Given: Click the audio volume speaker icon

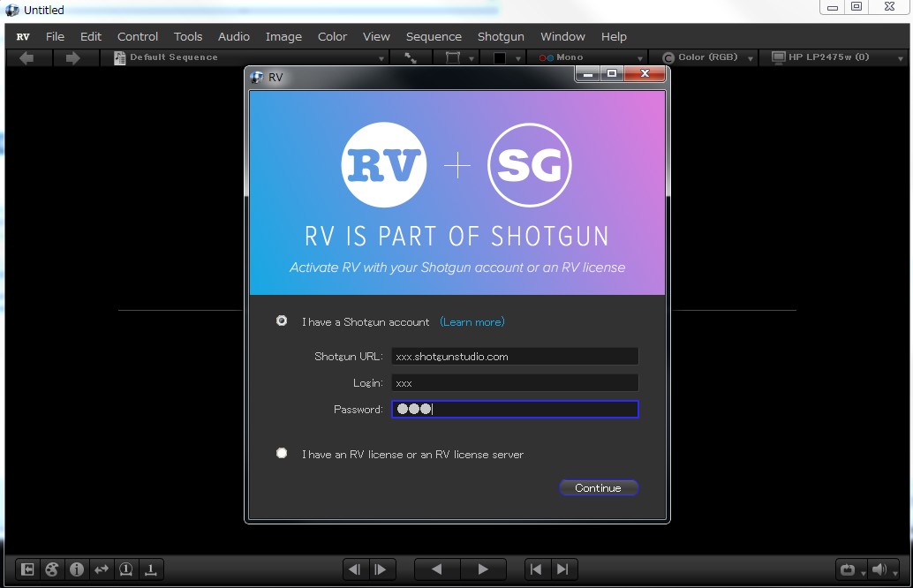Looking at the screenshot, I should (x=880, y=570).
